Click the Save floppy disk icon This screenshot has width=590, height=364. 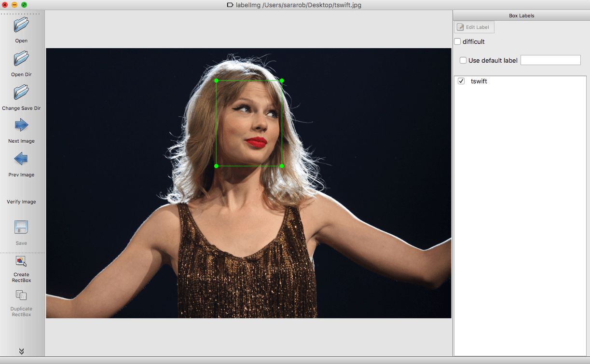[x=21, y=228]
